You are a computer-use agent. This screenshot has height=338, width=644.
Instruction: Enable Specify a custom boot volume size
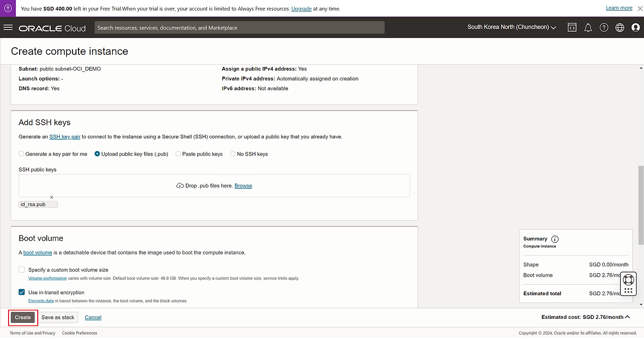coord(22,270)
